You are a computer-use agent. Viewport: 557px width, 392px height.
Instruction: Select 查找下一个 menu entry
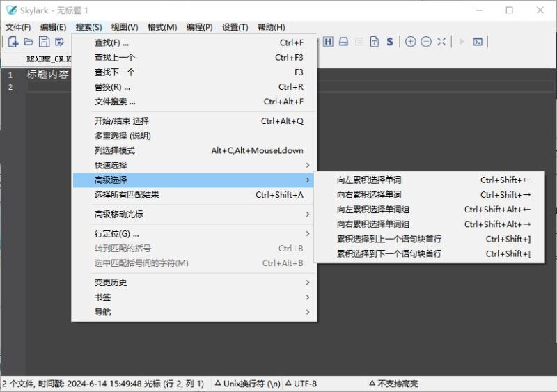coord(194,72)
